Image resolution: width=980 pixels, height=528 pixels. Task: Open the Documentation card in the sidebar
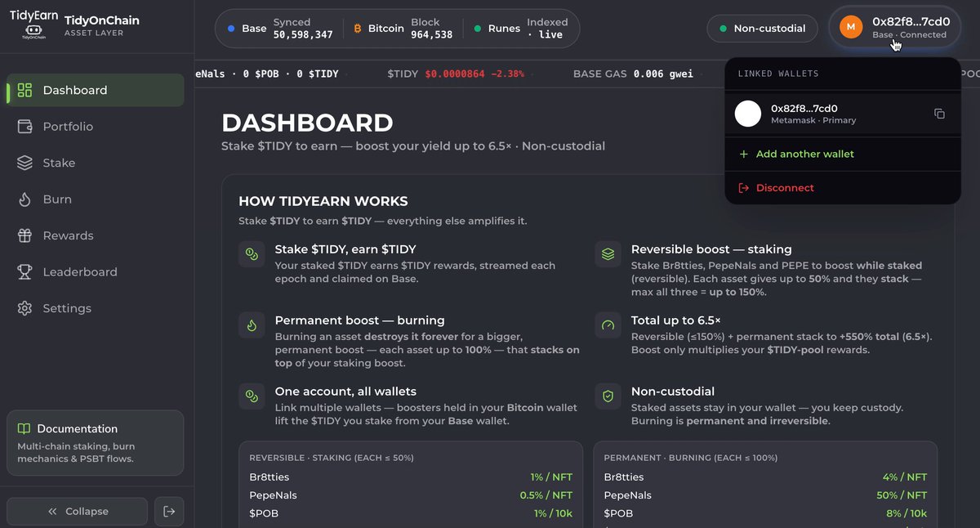pyautogui.click(x=96, y=443)
